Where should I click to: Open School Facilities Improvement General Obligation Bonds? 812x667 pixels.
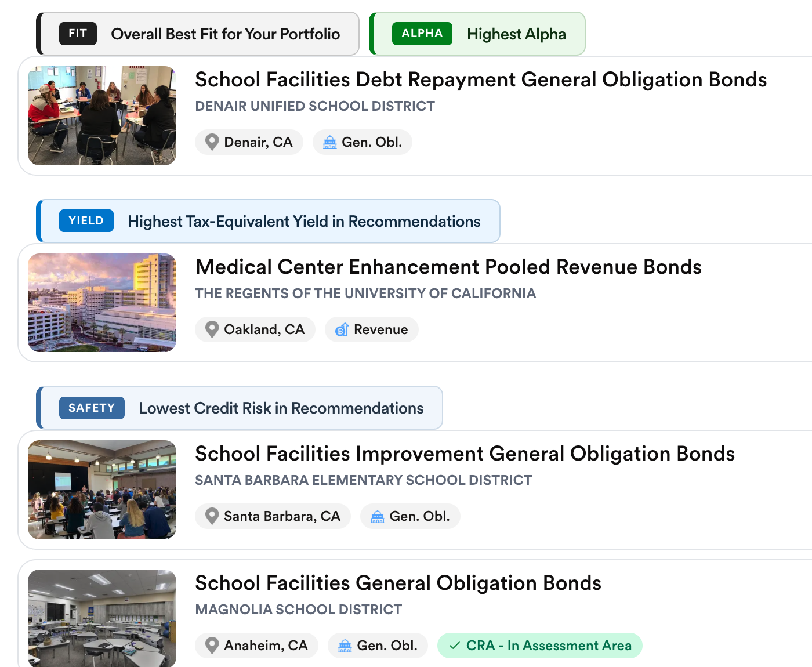point(465,454)
